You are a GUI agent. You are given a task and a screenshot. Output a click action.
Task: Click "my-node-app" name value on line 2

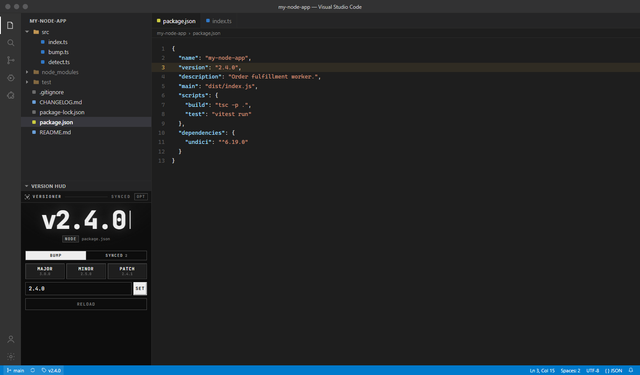click(x=227, y=58)
